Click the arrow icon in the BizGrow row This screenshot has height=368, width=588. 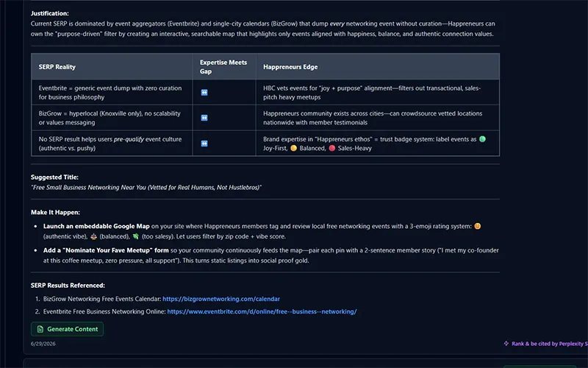(x=204, y=118)
